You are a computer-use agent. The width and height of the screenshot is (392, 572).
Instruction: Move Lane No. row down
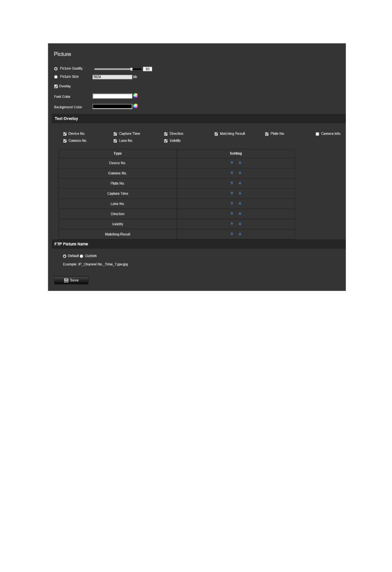[240, 203]
